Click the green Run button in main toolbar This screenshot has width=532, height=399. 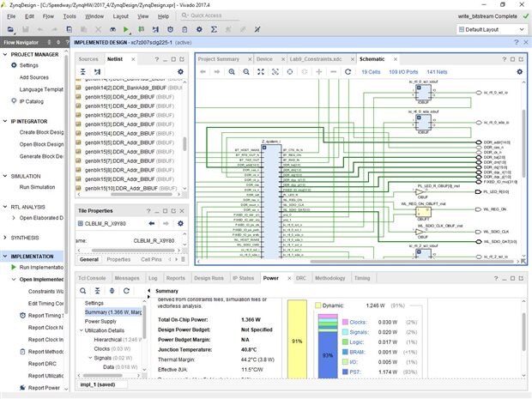127,30
